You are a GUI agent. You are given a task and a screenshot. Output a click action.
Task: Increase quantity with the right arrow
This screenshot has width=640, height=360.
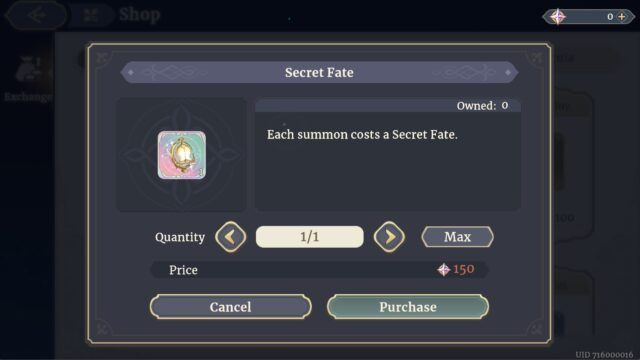(x=389, y=237)
